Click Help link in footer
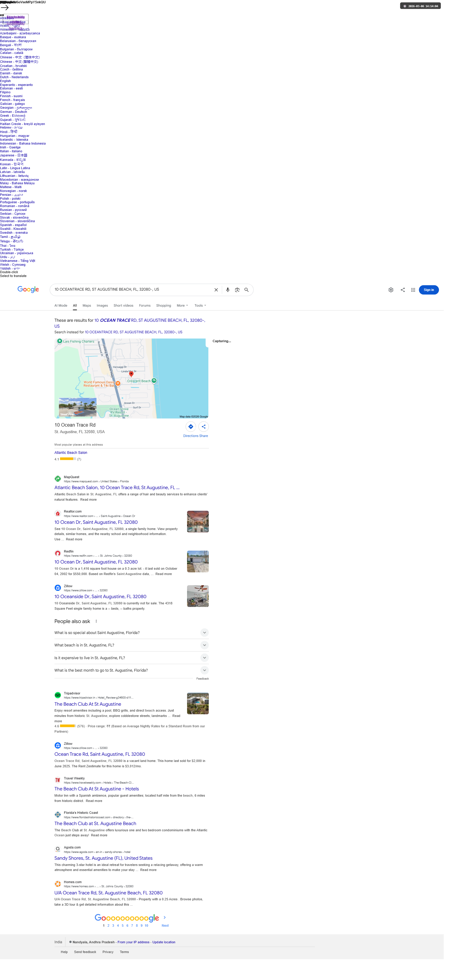 tap(64, 952)
